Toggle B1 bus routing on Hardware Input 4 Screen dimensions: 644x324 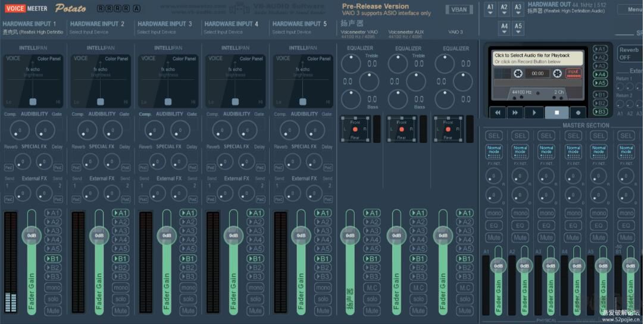tap(255, 258)
